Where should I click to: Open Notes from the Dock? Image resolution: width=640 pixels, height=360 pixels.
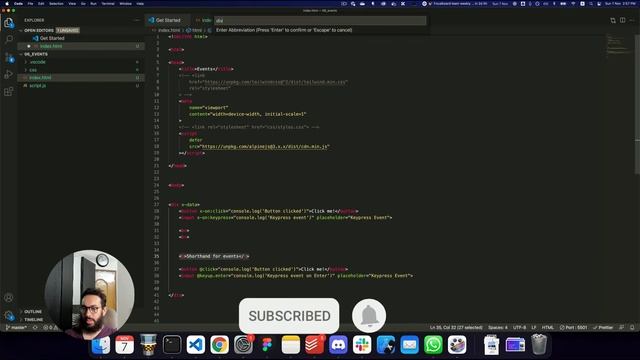pos(291,345)
